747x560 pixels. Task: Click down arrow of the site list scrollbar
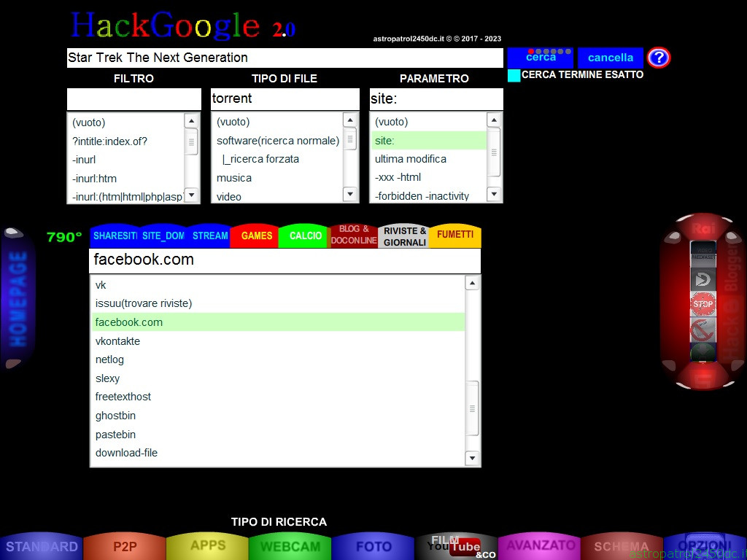[x=472, y=458]
